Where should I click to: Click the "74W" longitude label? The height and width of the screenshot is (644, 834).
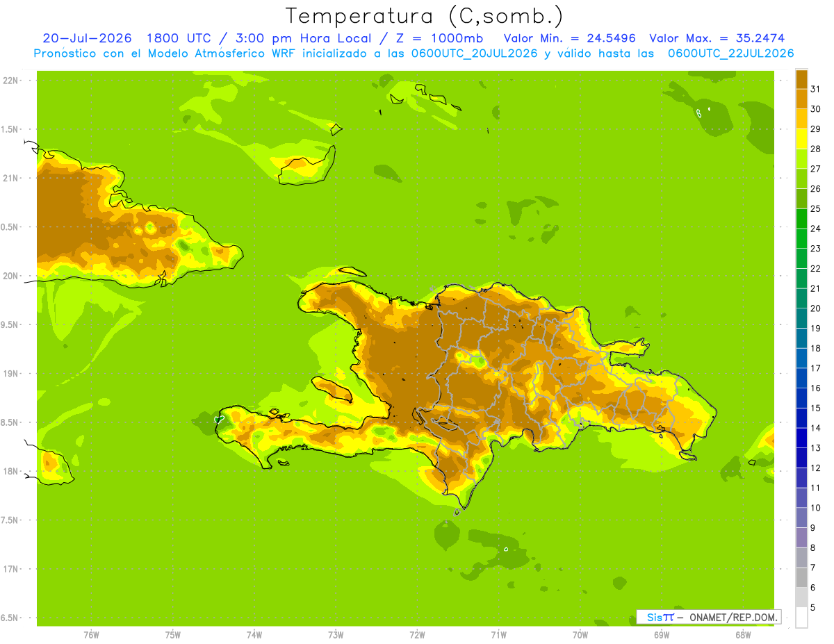point(254,635)
